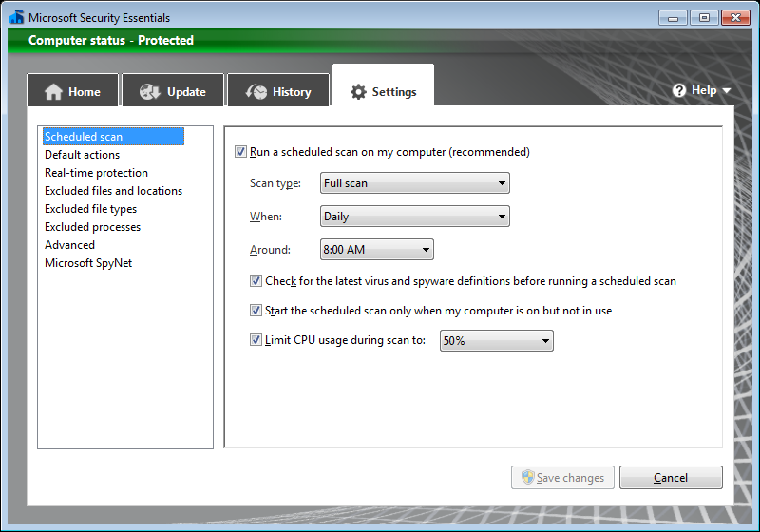Select Excluded files and locations item
Viewport: 760px width, 532px height.
113,191
